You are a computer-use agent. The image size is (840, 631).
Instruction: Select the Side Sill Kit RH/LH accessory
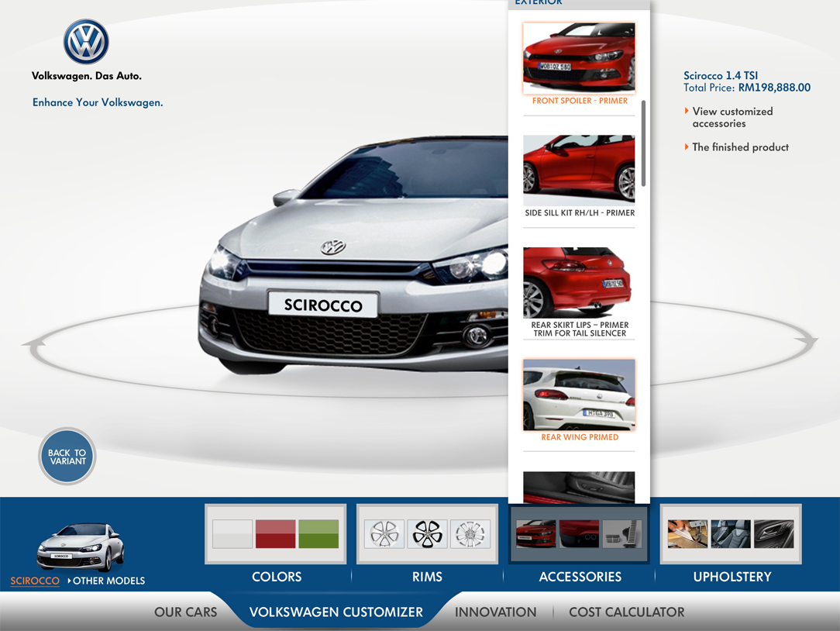pyautogui.click(x=579, y=171)
